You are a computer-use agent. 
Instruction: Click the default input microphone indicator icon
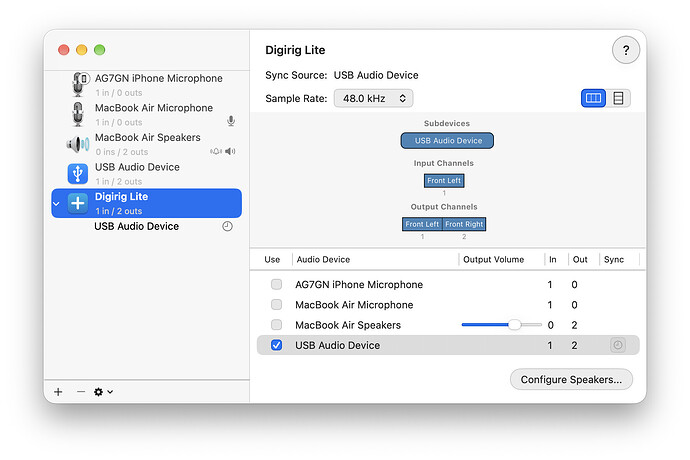(x=231, y=121)
